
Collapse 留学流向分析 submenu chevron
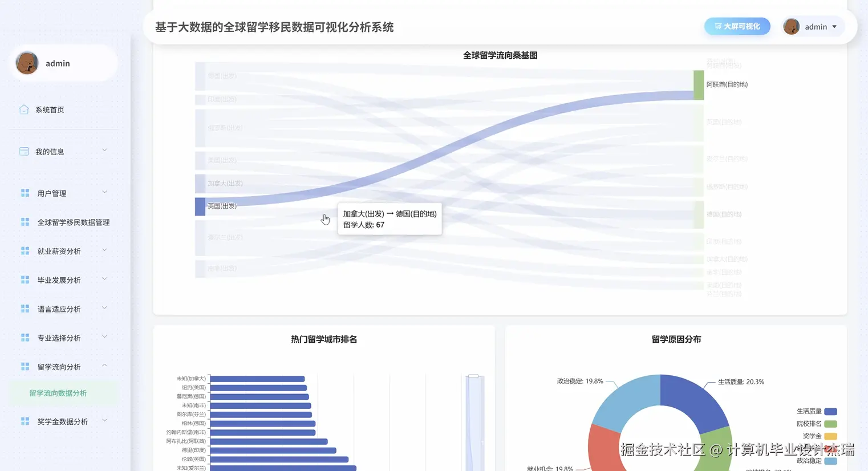click(104, 366)
